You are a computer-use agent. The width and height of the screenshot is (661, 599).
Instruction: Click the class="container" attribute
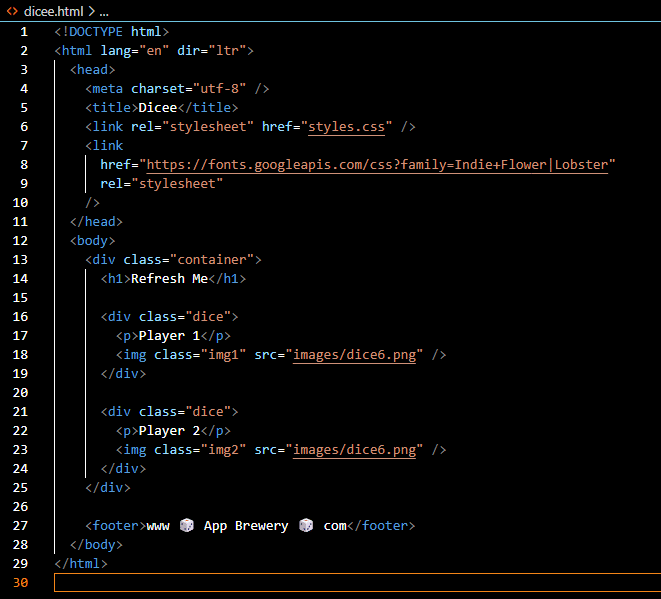coord(188,260)
